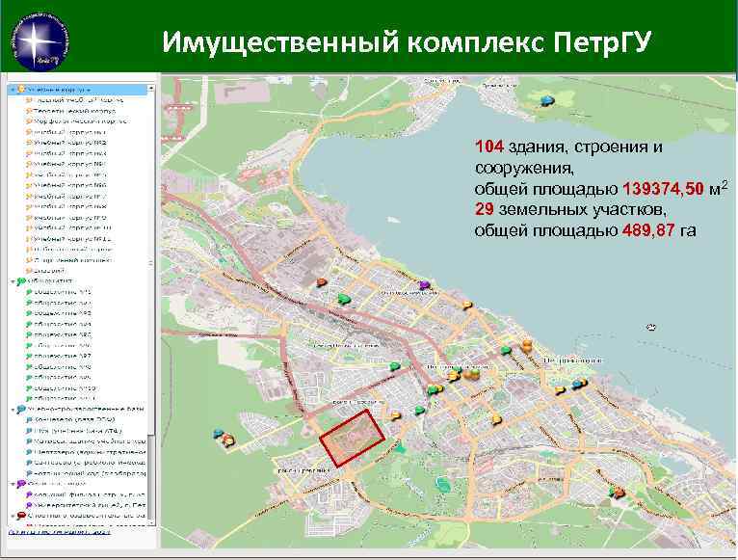This screenshot has width=738, height=560.
Task: Collapse the red group at the tree bottom
Action: [x=13, y=516]
